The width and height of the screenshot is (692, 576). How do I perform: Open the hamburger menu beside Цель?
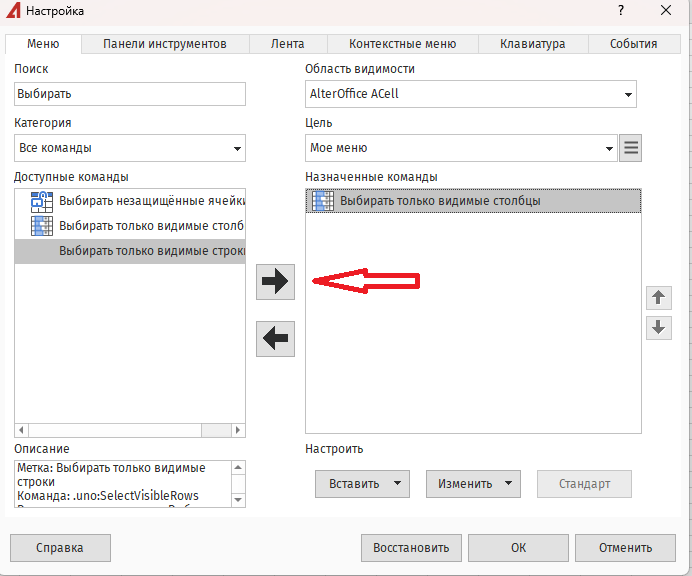[x=630, y=148]
